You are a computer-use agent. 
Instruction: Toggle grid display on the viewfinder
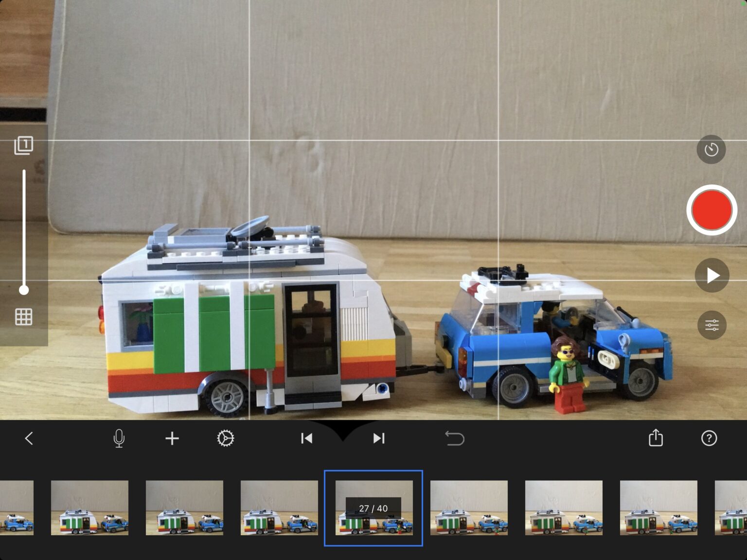click(23, 317)
